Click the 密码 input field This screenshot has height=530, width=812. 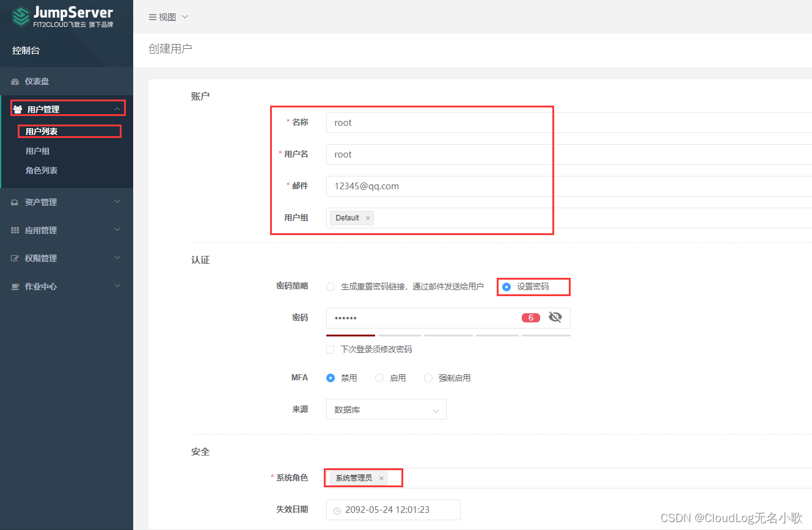pyautogui.click(x=448, y=318)
